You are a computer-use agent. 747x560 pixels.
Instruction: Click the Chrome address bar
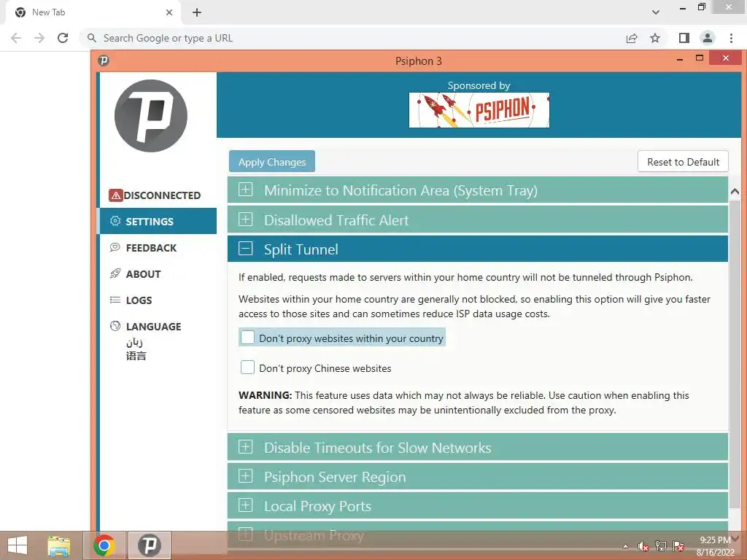point(352,38)
